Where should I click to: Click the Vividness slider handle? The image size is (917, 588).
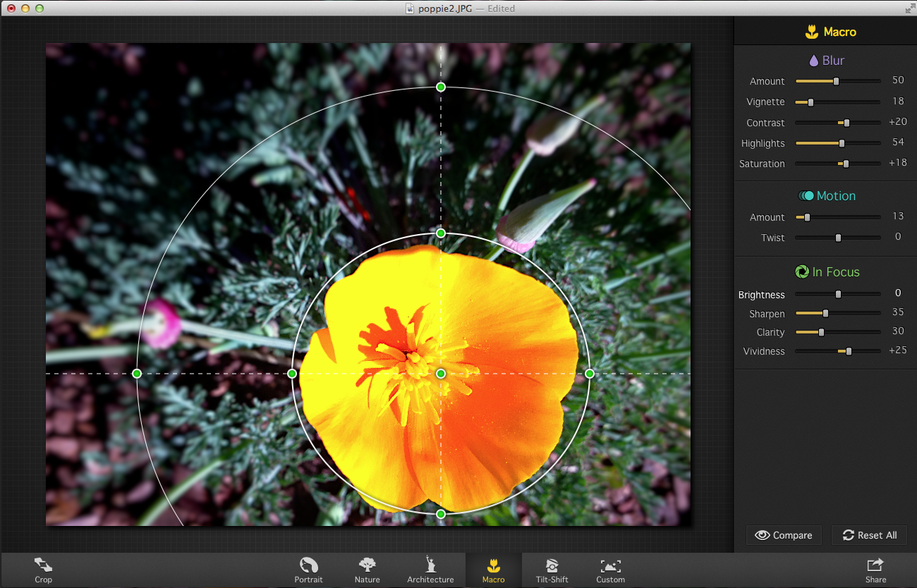point(849,351)
